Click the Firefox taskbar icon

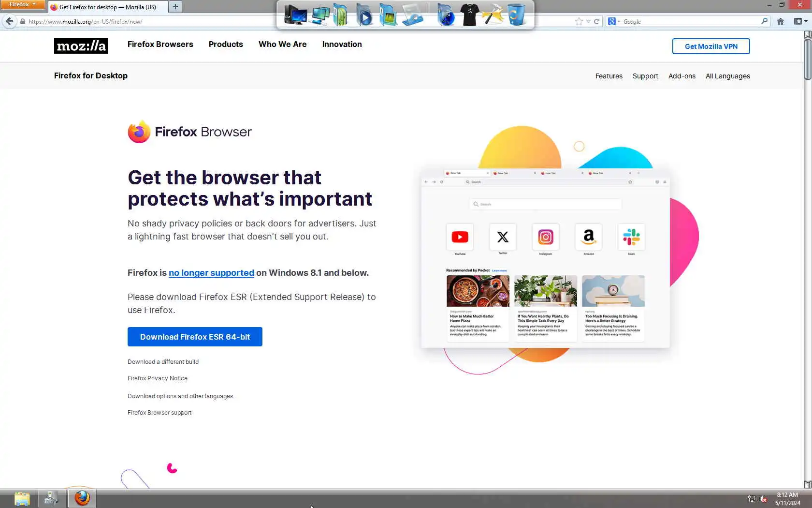point(82,498)
